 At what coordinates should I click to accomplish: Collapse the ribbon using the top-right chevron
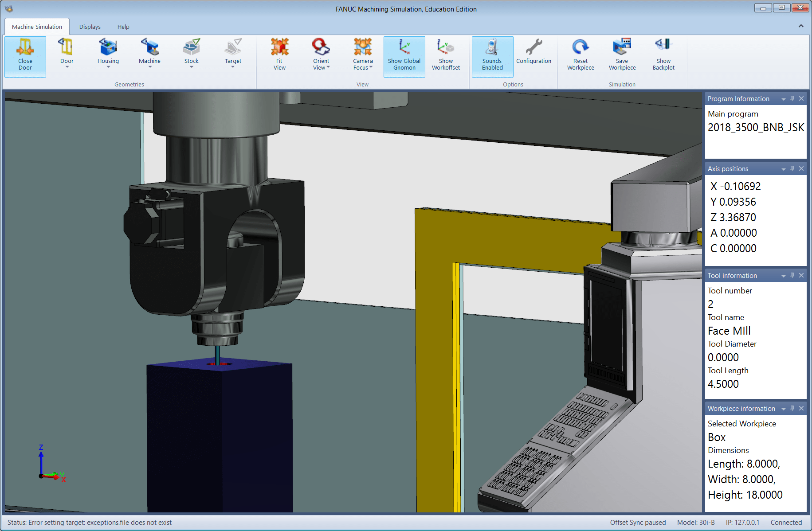(801, 26)
